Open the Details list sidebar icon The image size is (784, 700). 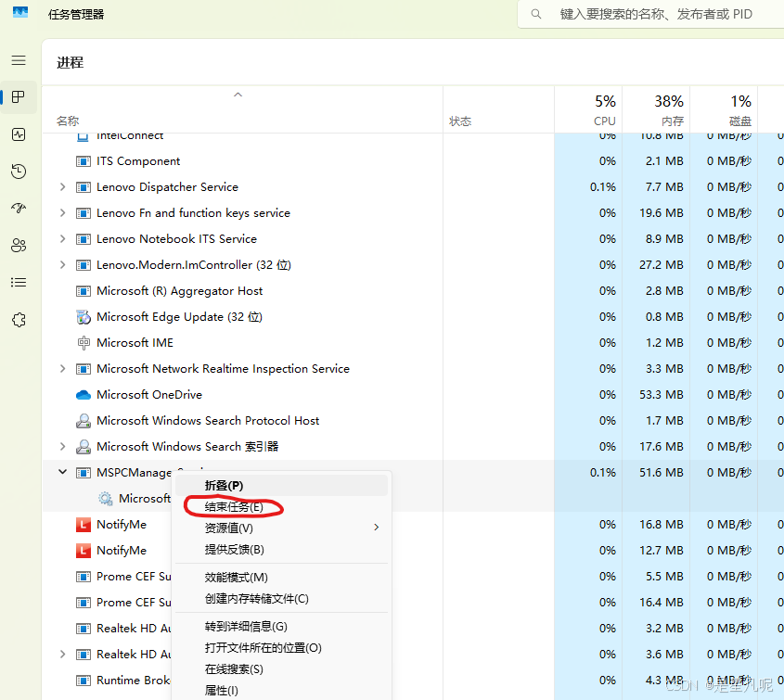click(x=19, y=282)
